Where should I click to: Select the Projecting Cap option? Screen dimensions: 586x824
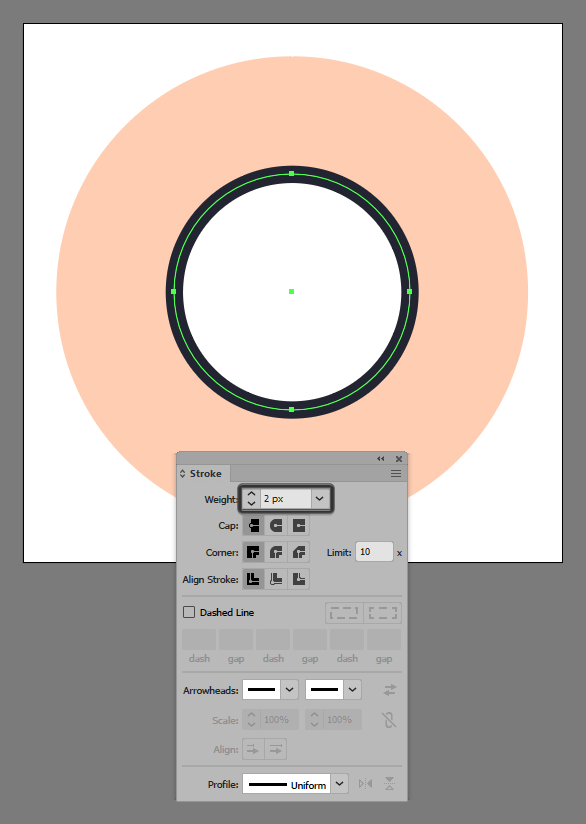pyautogui.click(x=299, y=526)
